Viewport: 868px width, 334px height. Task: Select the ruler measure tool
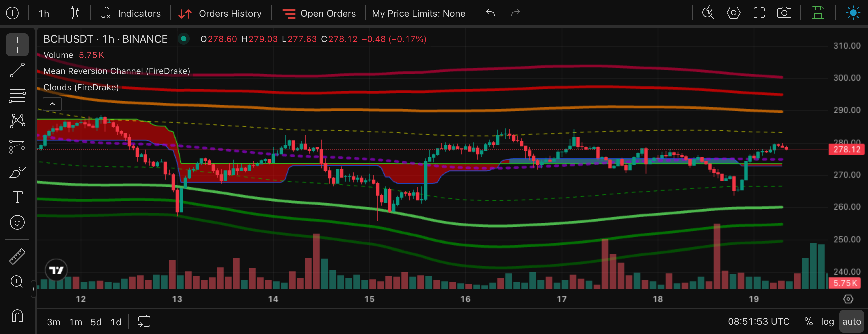(17, 256)
